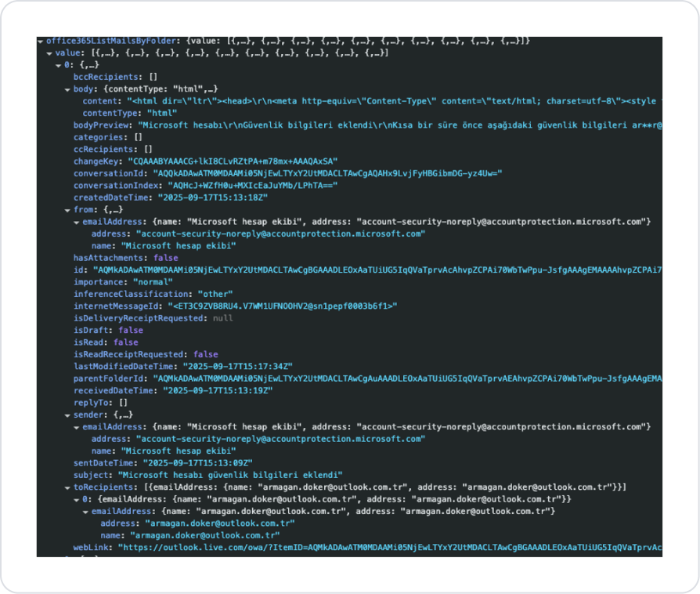Select the conversationIndex value
This screenshot has height=594, width=700.
(x=253, y=186)
